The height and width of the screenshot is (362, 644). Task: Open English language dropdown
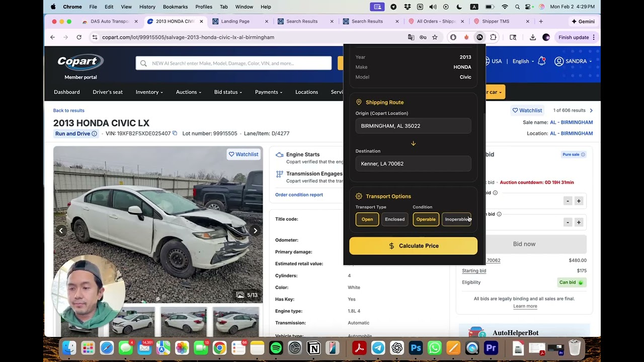523,61
